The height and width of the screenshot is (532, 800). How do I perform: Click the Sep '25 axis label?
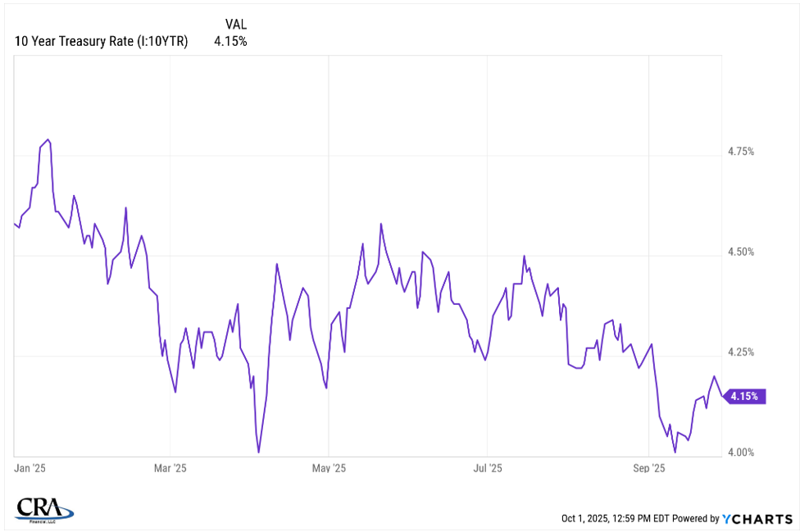pyautogui.click(x=648, y=468)
